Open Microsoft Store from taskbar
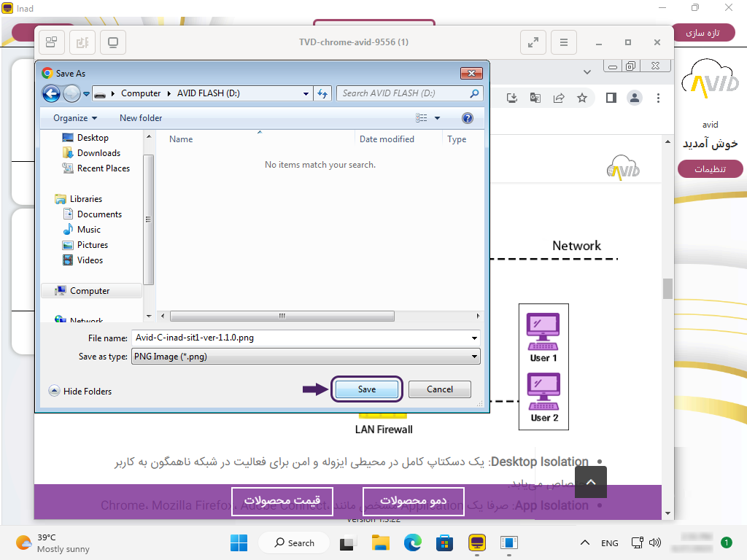This screenshot has height=560, width=747. coord(444,542)
